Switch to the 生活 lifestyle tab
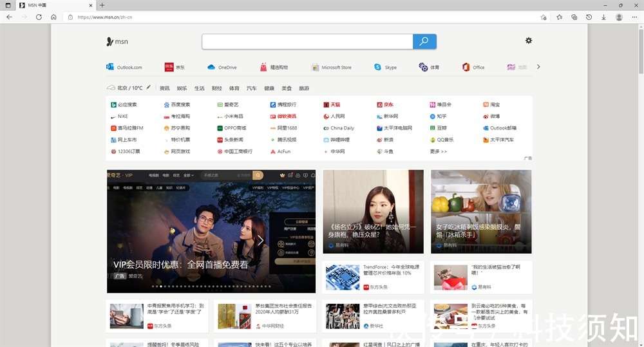This screenshot has height=347, width=644. 199,88
